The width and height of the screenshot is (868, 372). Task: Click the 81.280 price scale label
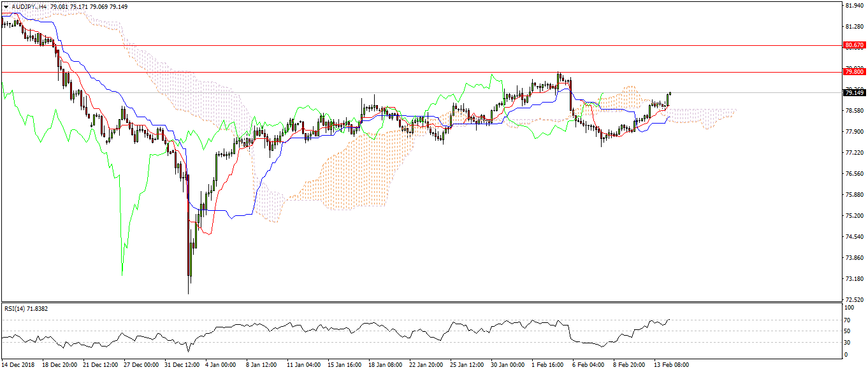pos(853,27)
